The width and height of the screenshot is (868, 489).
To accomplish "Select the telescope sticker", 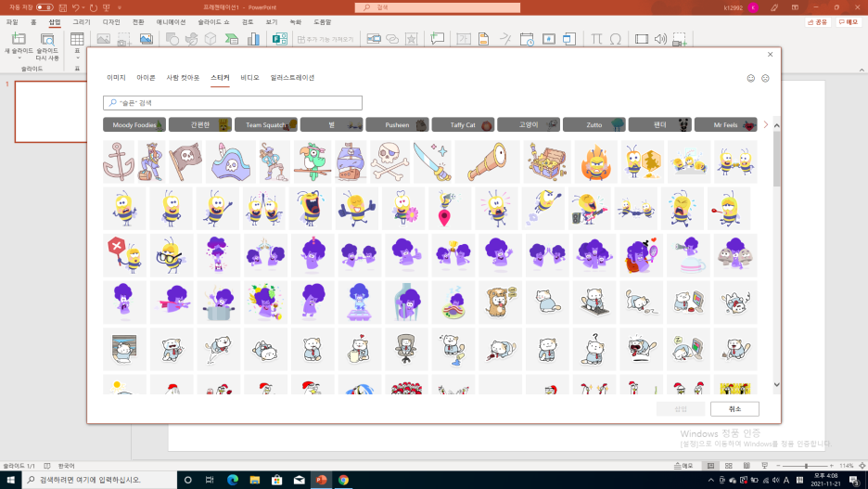I will 487,161.
